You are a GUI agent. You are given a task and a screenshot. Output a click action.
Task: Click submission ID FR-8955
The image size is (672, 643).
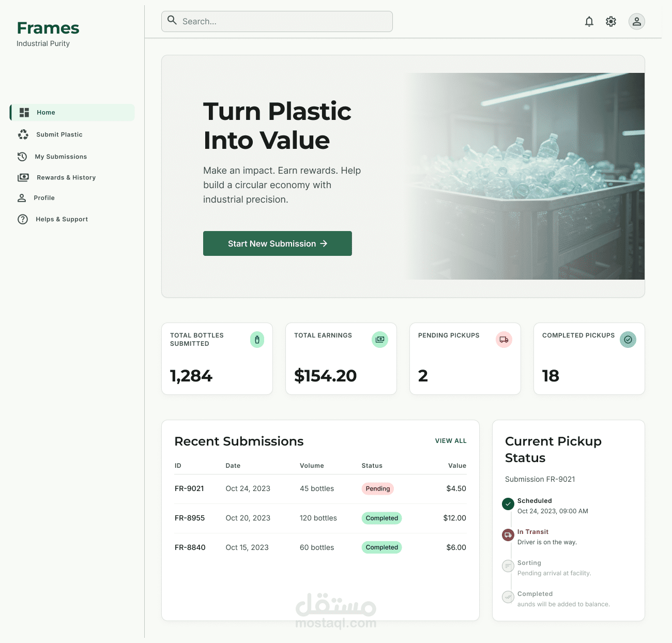click(190, 518)
